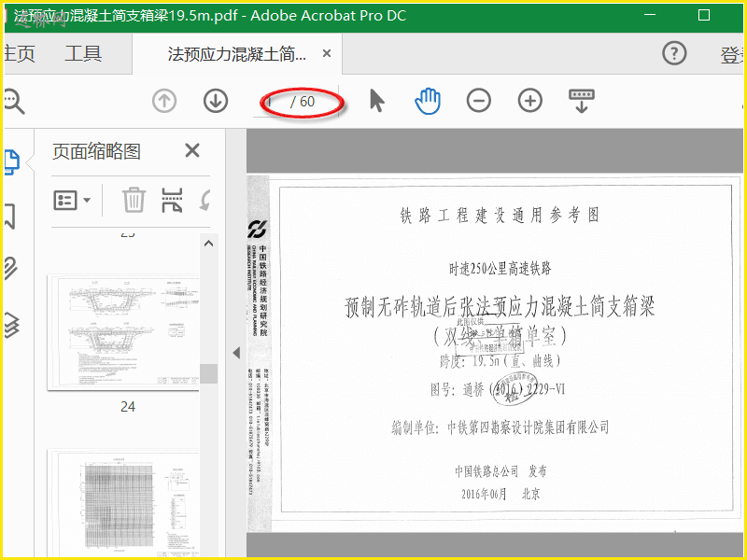Go to previous page arrow
This screenshot has width=747, height=560.
164,101
